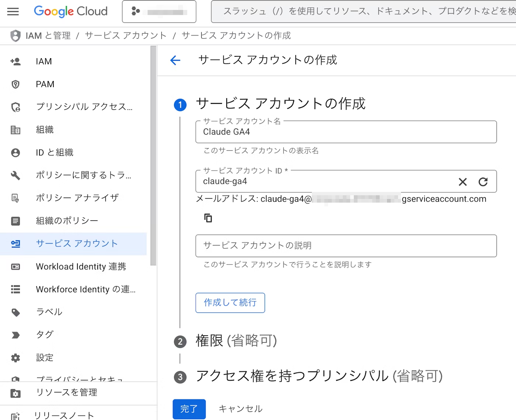
Task: Open the project selector dropdown
Action: [x=159, y=12]
